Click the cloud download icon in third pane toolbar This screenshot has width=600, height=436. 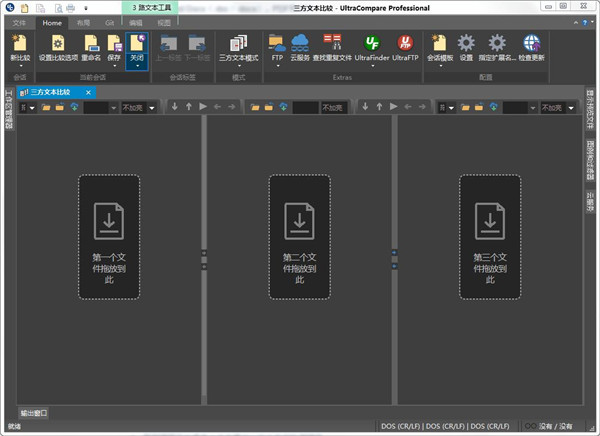pos(494,107)
